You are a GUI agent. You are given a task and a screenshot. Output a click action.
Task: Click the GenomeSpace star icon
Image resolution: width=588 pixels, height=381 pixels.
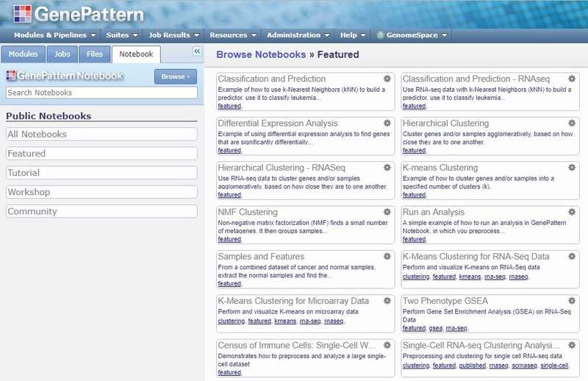coord(380,35)
